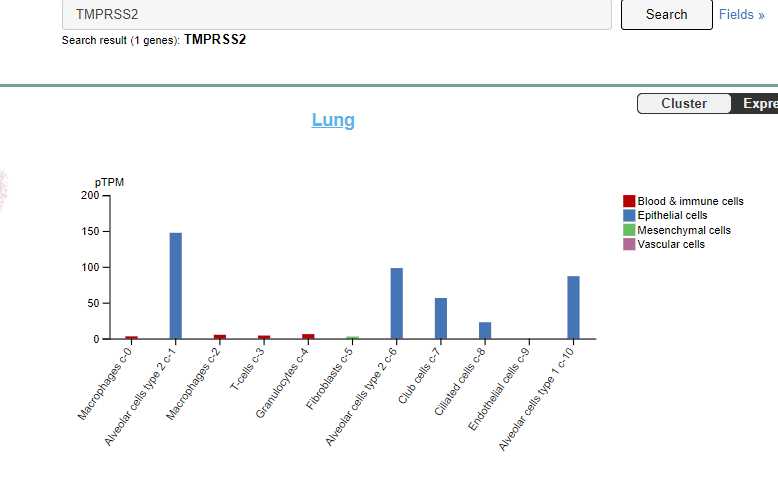
Task: Expand the Fields » options
Action: [741, 15]
